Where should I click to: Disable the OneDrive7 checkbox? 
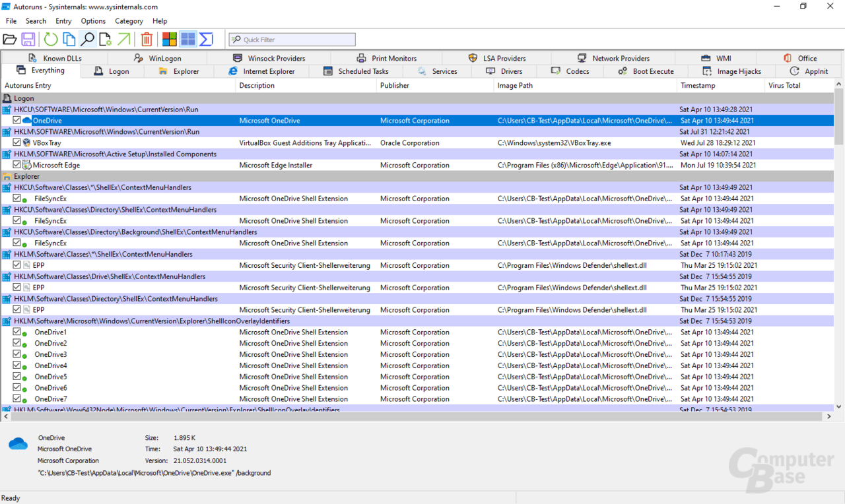17,398
